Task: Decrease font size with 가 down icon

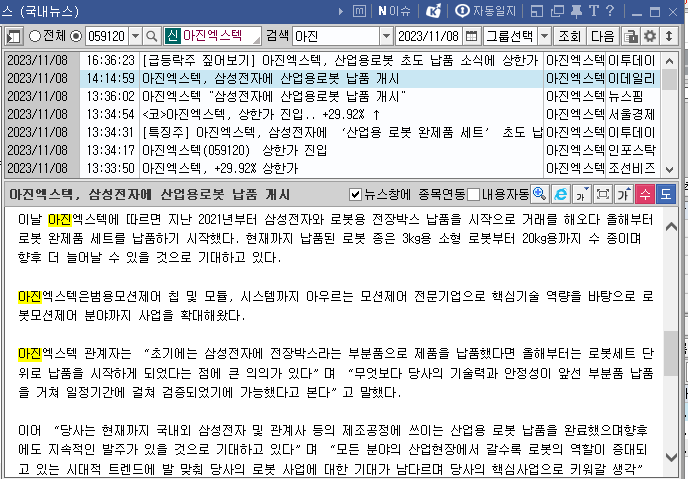Action: 581,194
